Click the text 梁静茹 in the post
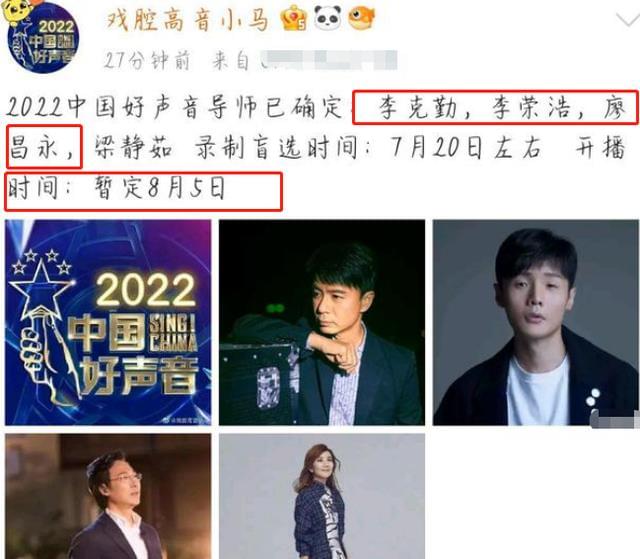Image resolution: width=640 pixels, height=559 pixels. click(x=133, y=148)
